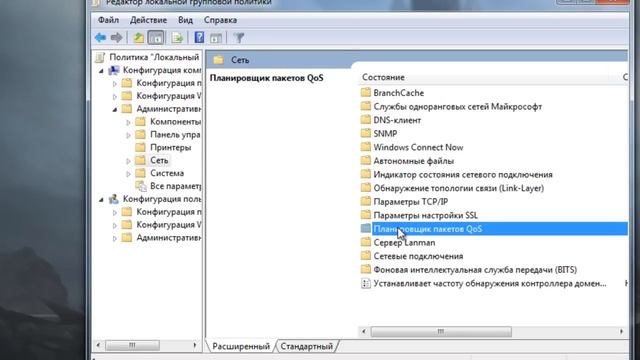The height and width of the screenshot is (360, 640).
Task: Click Сервер Lanman folder icon
Action: [x=366, y=242]
